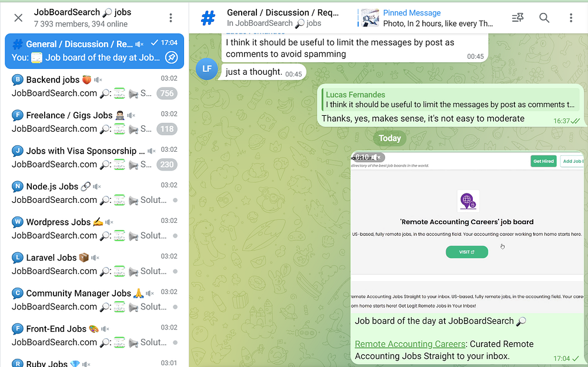
Task: Click the muted icon on Laravel Jobs
Action: click(95, 258)
